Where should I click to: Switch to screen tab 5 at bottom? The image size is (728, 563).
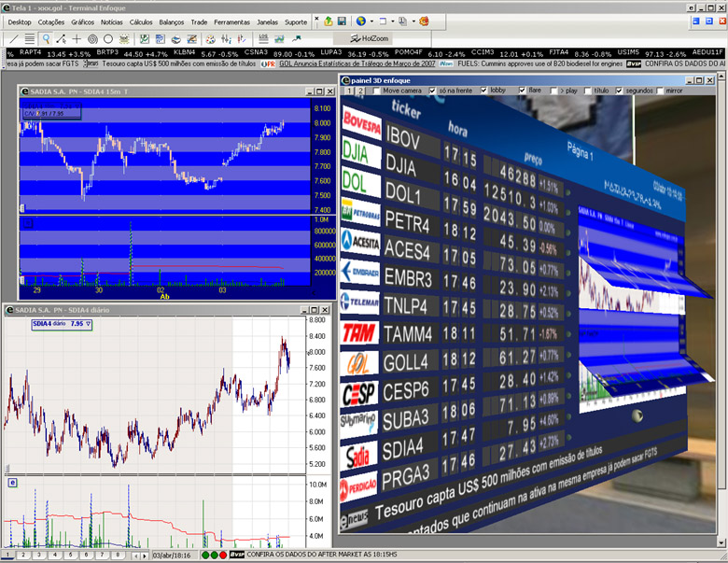[x=70, y=555]
